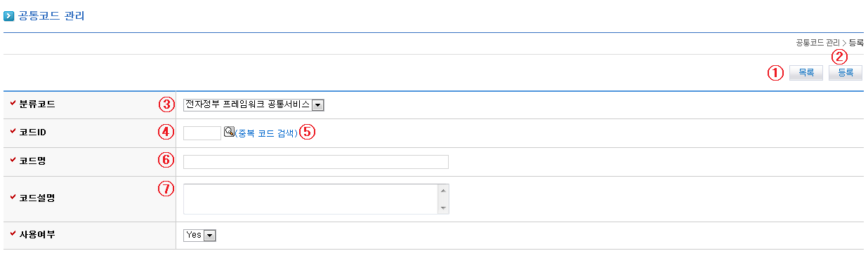Go to 공통코드 관리 in the breadcrumb
The width and height of the screenshot is (868, 258).
pos(817,43)
